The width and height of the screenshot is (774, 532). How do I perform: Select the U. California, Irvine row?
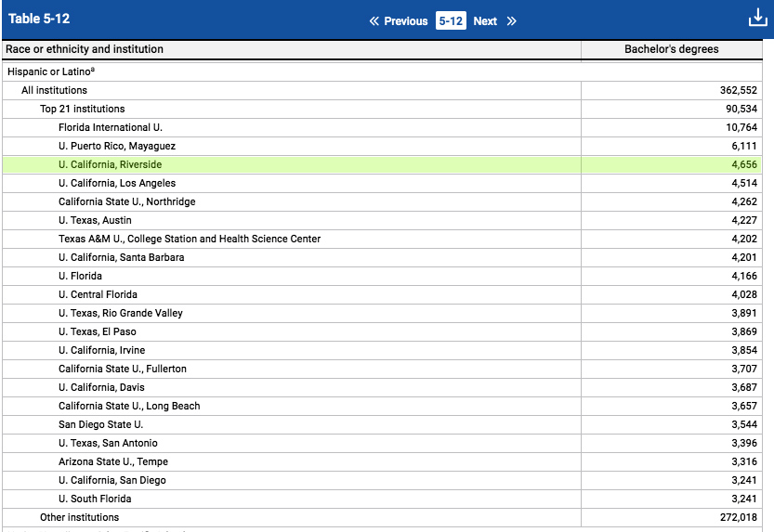[x=382, y=351]
